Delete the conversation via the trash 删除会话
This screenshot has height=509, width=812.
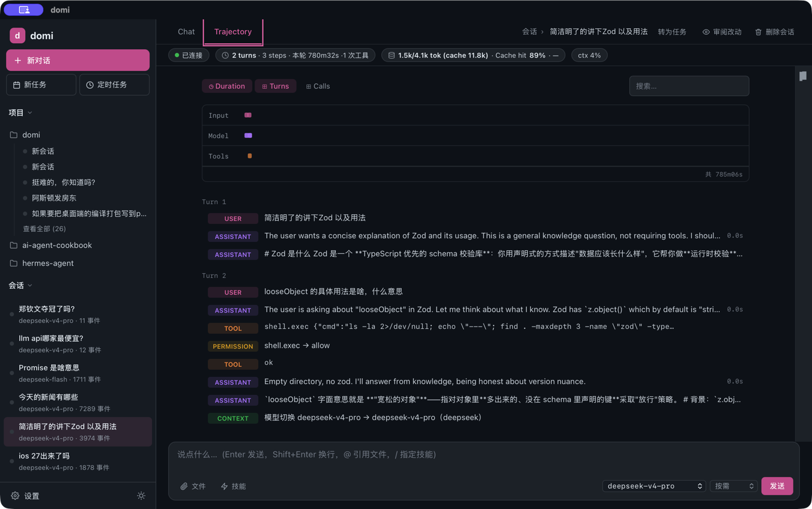[x=775, y=32]
